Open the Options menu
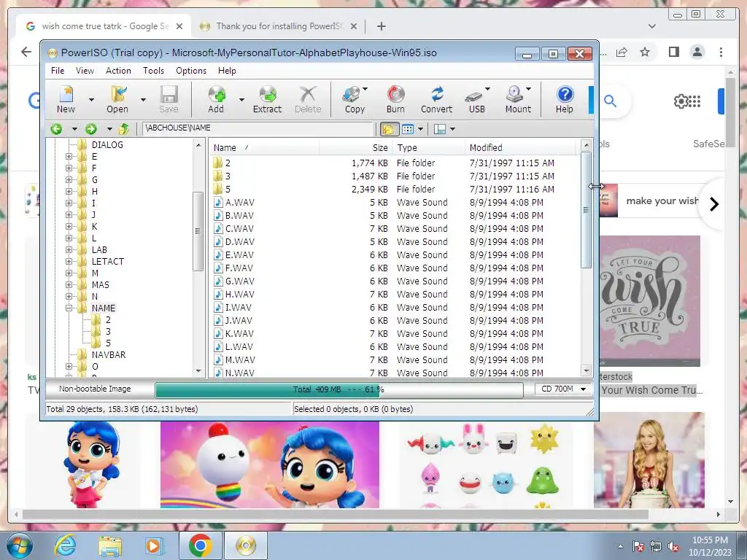The height and width of the screenshot is (560, 747). pyautogui.click(x=191, y=71)
